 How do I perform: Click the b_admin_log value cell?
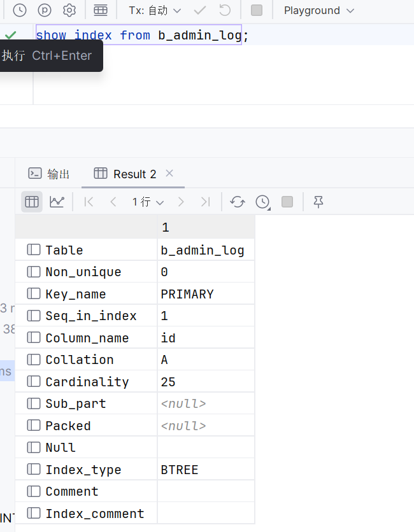click(x=206, y=250)
